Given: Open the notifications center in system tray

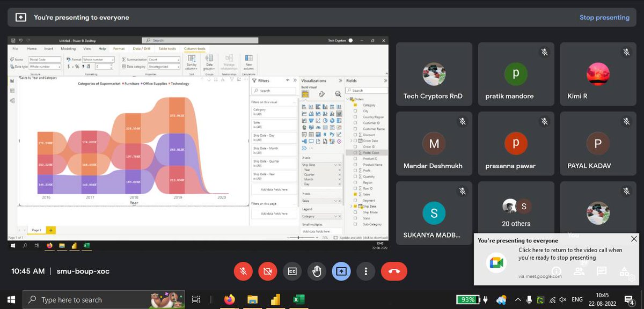Looking at the screenshot, I should click(628, 299).
